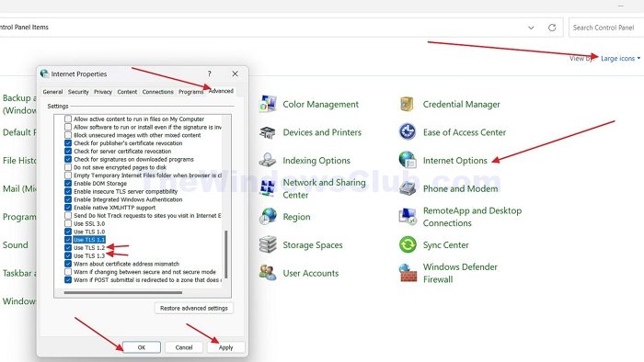Switch to the General tab
644x362 pixels.
point(52,92)
